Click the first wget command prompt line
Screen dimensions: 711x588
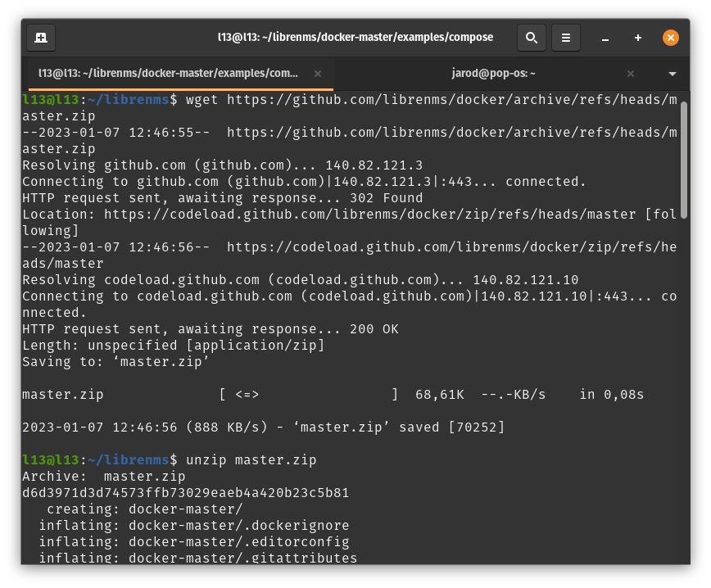pos(350,108)
